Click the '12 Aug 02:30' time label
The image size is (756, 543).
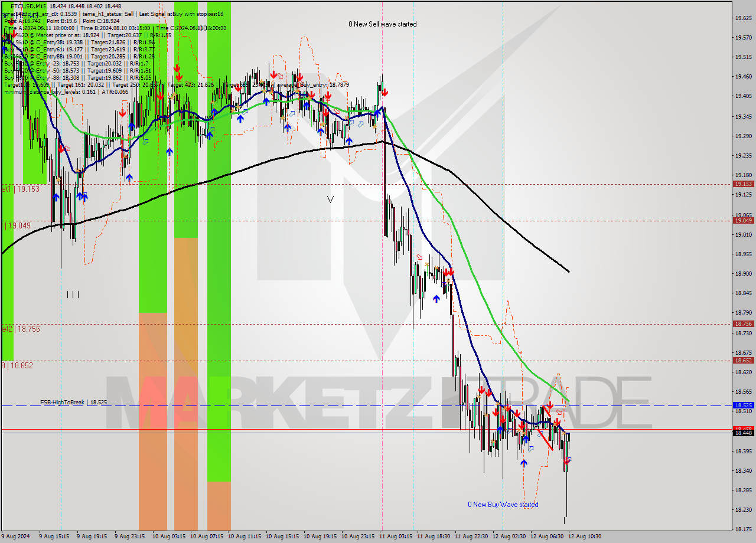(x=509, y=537)
